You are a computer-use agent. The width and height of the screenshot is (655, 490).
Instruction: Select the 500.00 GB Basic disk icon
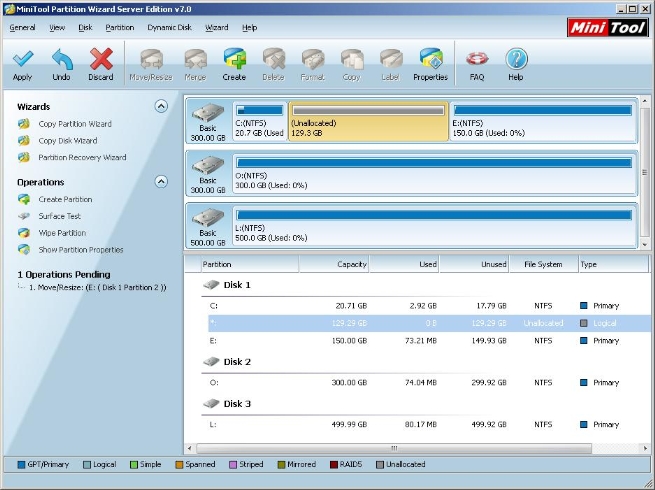click(x=208, y=218)
